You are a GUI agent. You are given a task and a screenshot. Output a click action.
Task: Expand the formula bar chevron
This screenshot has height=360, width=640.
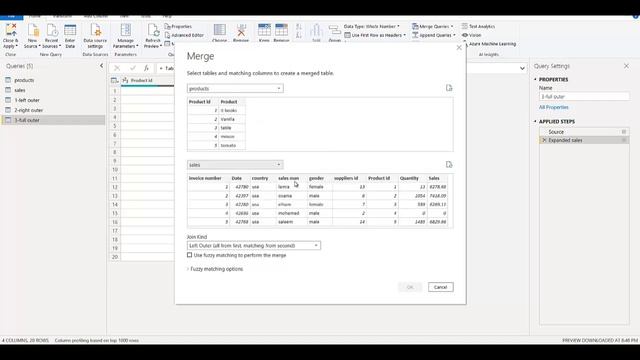point(522,68)
